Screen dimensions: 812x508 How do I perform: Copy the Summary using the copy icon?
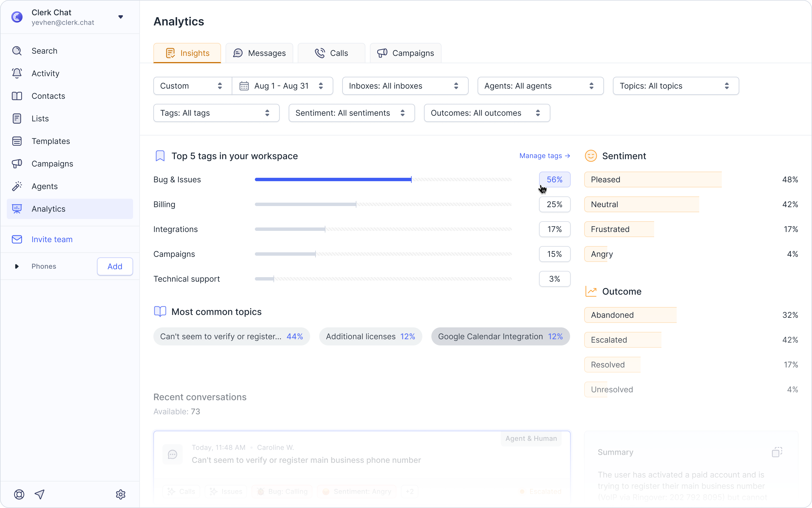click(777, 452)
